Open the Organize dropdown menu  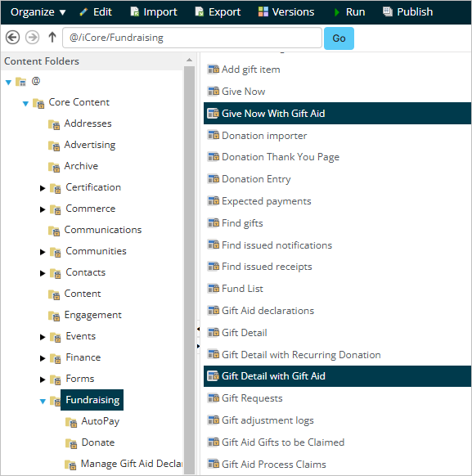point(38,12)
